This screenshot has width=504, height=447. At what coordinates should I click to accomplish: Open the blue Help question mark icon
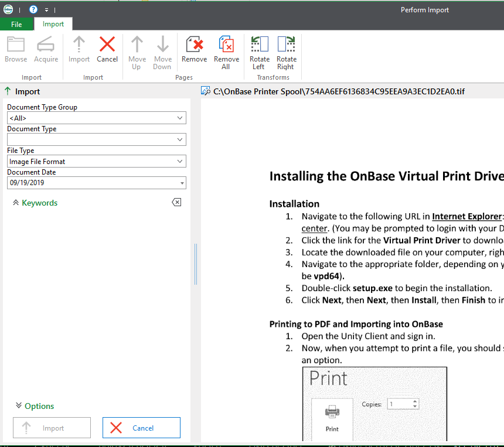pyautogui.click(x=33, y=9)
